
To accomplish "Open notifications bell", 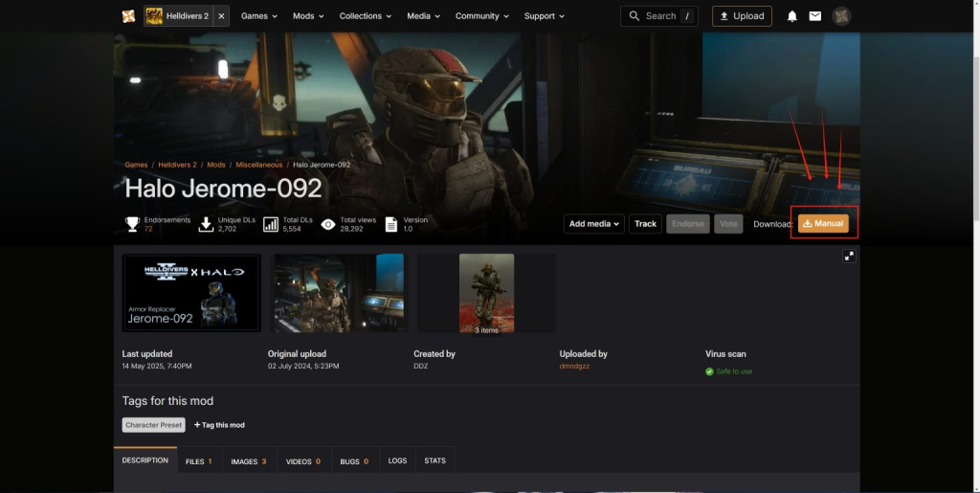I will tap(791, 16).
